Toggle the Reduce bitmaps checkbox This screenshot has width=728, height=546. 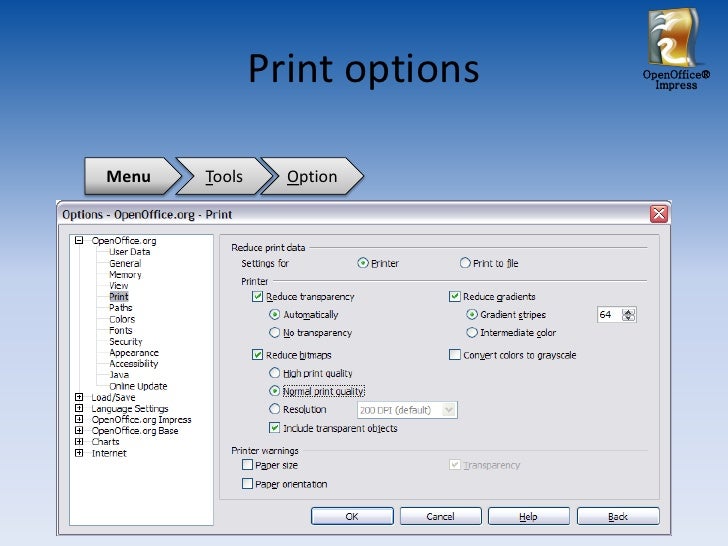(257, 355)
